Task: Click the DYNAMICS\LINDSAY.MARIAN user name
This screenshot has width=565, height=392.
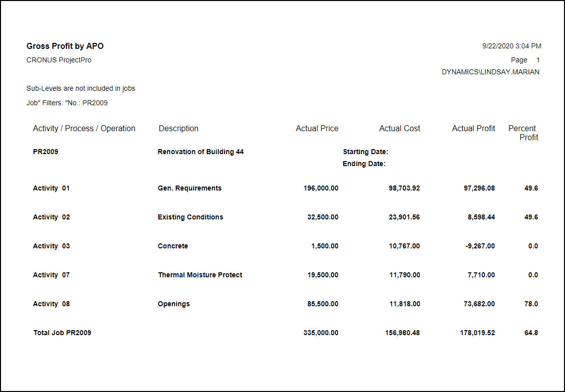Action: pyautogui.click(x=490, y=72)
